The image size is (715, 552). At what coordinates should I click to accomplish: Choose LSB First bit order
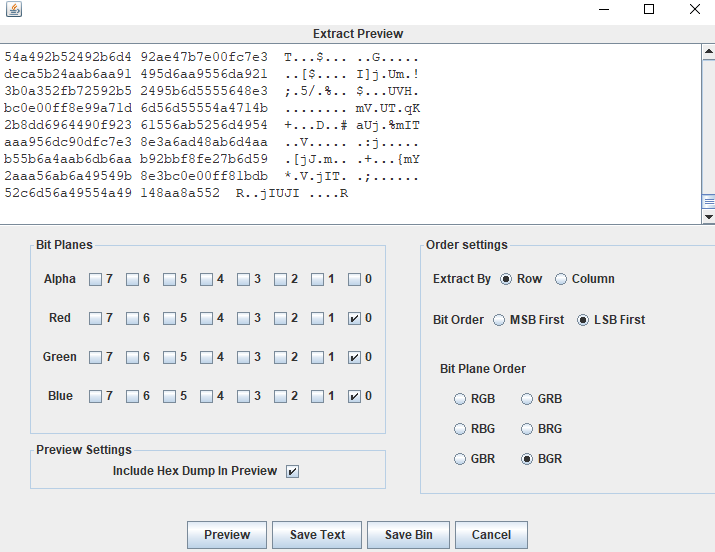(x=583, y=320)
